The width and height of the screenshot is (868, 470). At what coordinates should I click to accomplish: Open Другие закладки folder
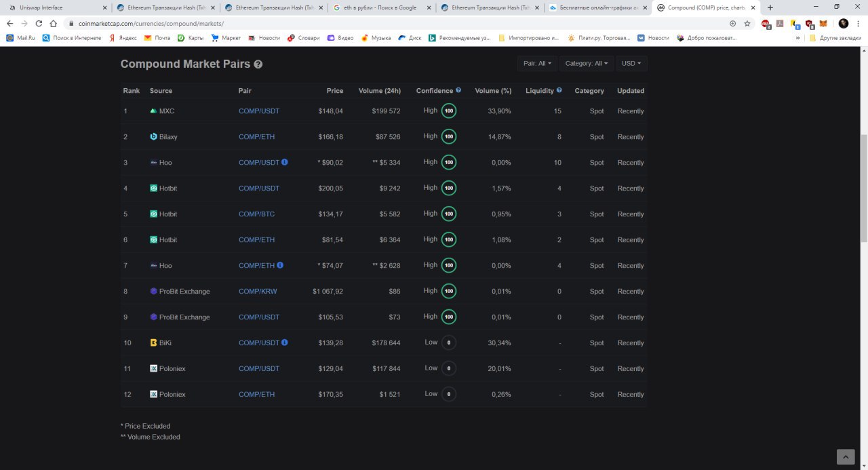click(835, 38)
